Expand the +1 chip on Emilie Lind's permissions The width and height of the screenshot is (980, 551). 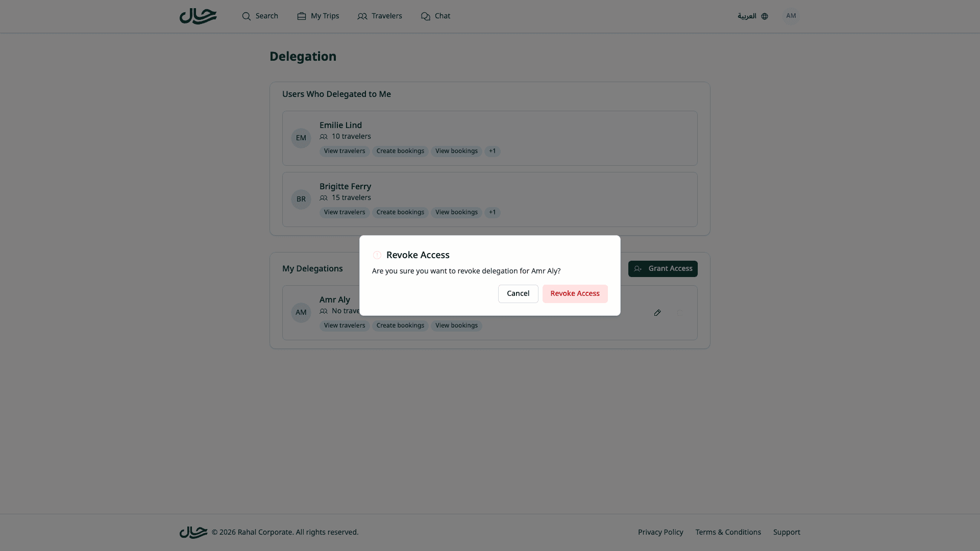(x=492, y=151)
